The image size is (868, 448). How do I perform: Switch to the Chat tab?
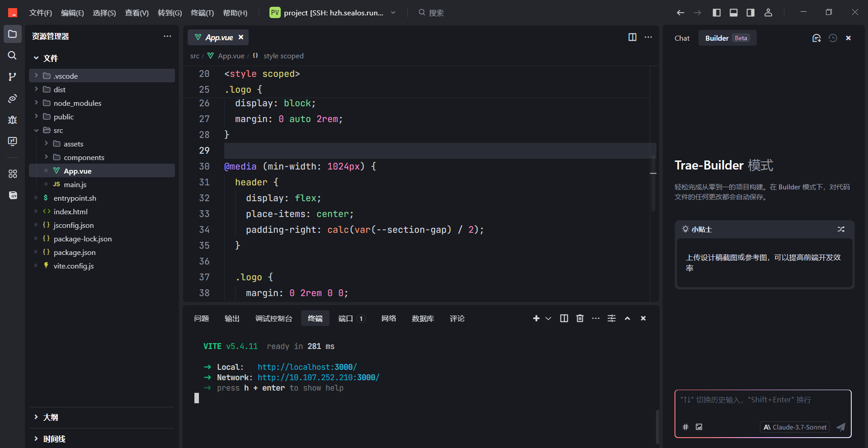pos(682,38)
